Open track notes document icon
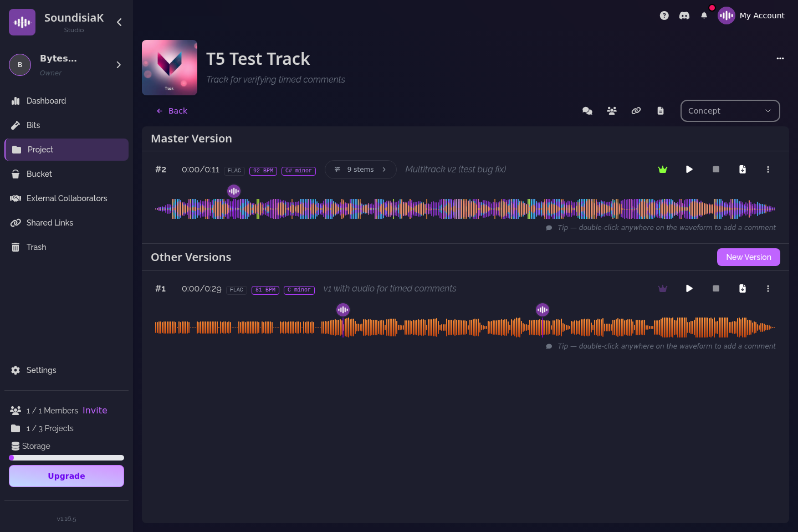The image size is (798, 532). click(x=661, y=111)
